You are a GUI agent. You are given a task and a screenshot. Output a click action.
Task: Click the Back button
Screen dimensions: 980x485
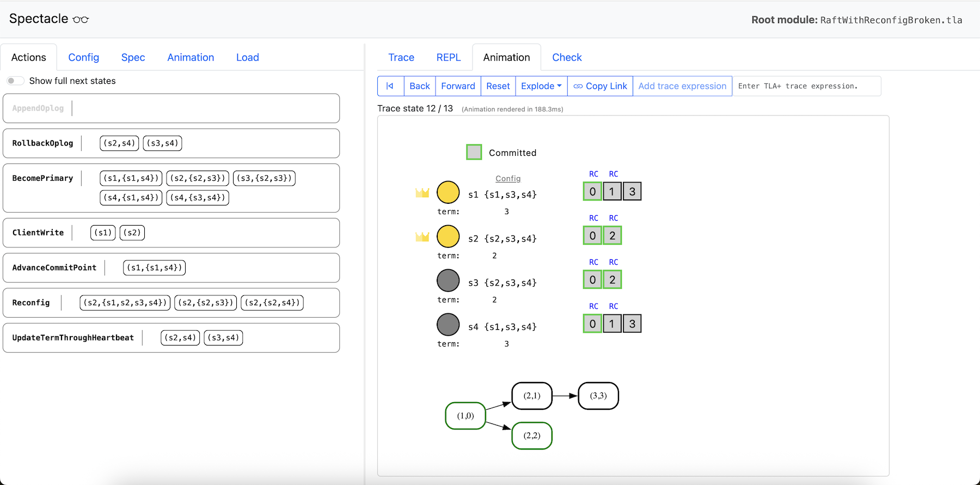420,86
